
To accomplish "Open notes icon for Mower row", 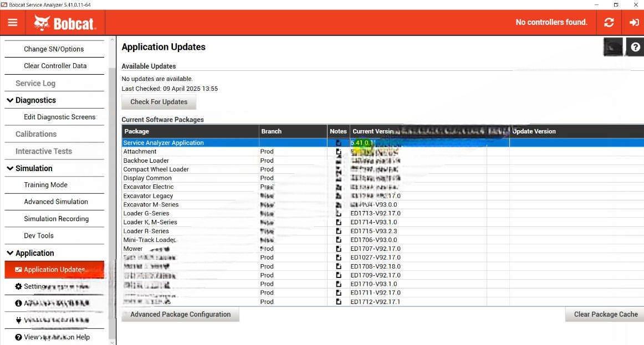I will pyautogui.click(x=339, y=249).
